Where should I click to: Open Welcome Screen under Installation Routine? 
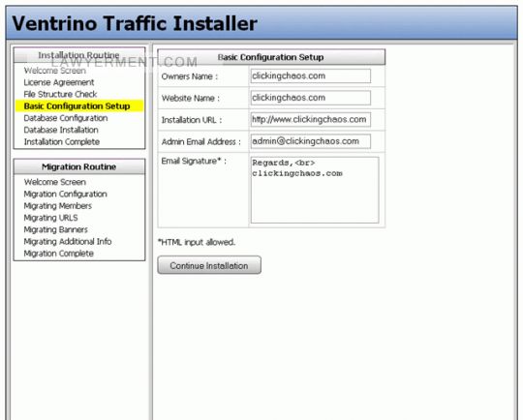pos(54,71)
